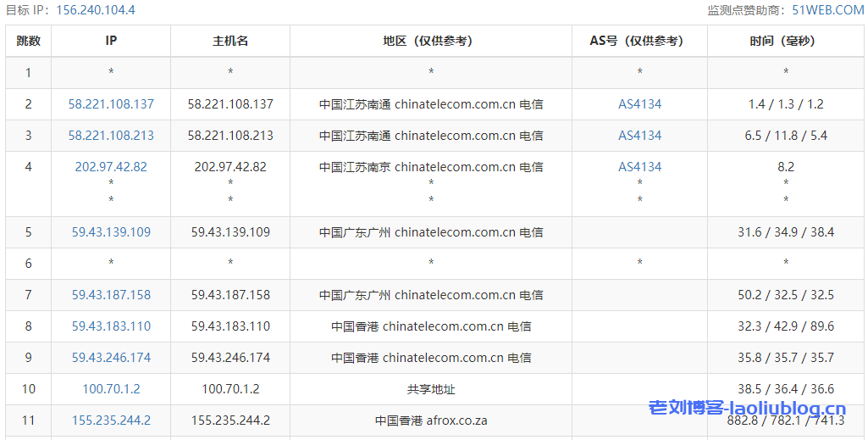Click the AS号（仅供参考）column header
Screen dimensions: 868x440
639,41
